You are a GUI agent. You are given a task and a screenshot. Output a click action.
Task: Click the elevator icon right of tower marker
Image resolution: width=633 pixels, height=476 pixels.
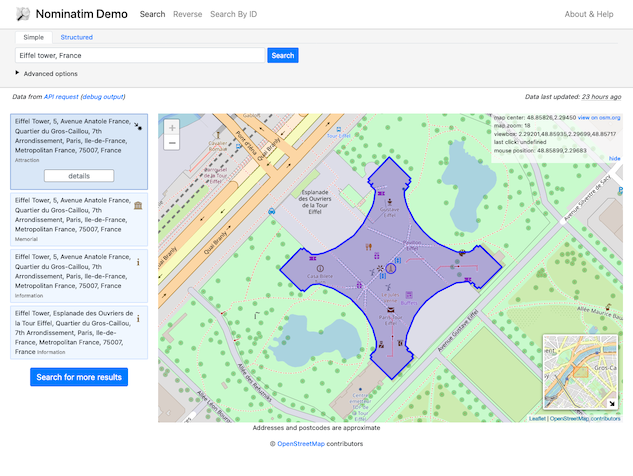coord(398,260)
